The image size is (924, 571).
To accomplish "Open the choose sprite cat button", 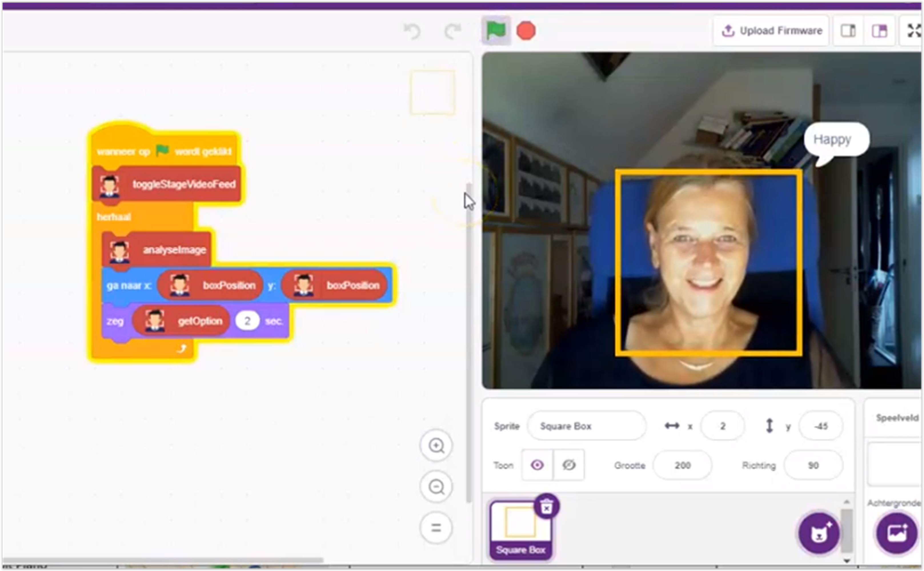I will (819, 534).
